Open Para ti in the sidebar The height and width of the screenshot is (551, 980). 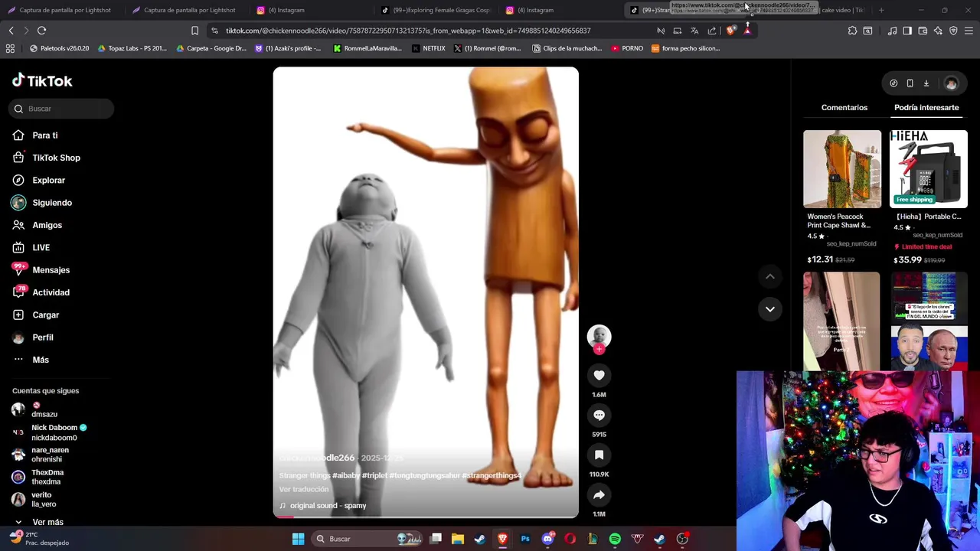pyautogui.click(x=44, y=135)
